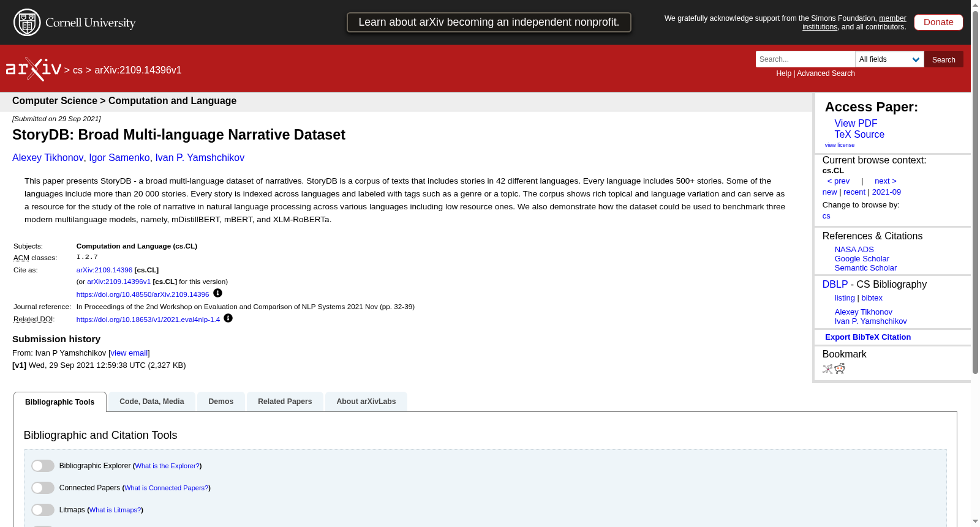The width and height of the screenshot is (980, 527).
Task: Open the Demos tab
Action: pyautogui.click(x=221, y=402)
